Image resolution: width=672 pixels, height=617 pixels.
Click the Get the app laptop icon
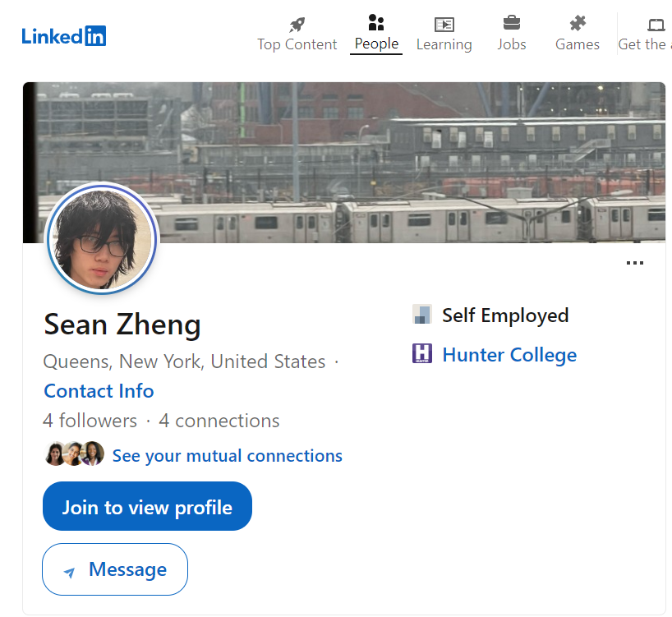[x=656, y=25]
